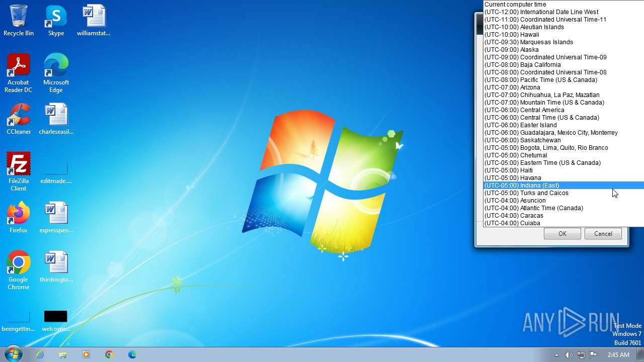Open the Action Center flag icon

(x=593, y=355)
